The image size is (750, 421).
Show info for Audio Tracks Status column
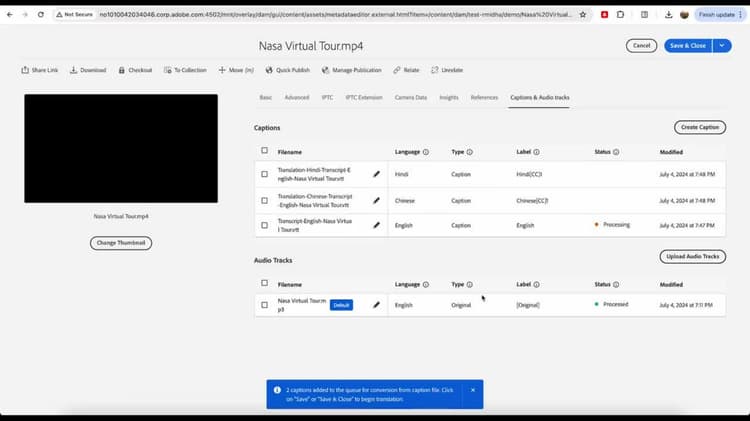click(616, 285)
